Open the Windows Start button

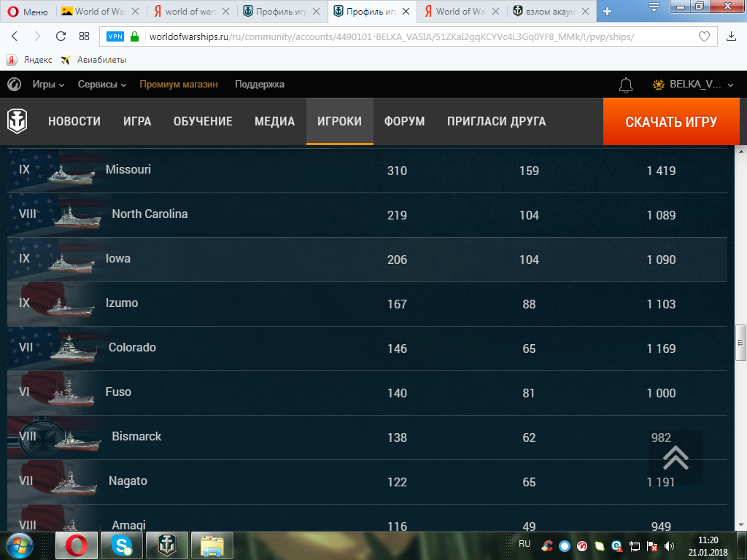click(20, 545)
